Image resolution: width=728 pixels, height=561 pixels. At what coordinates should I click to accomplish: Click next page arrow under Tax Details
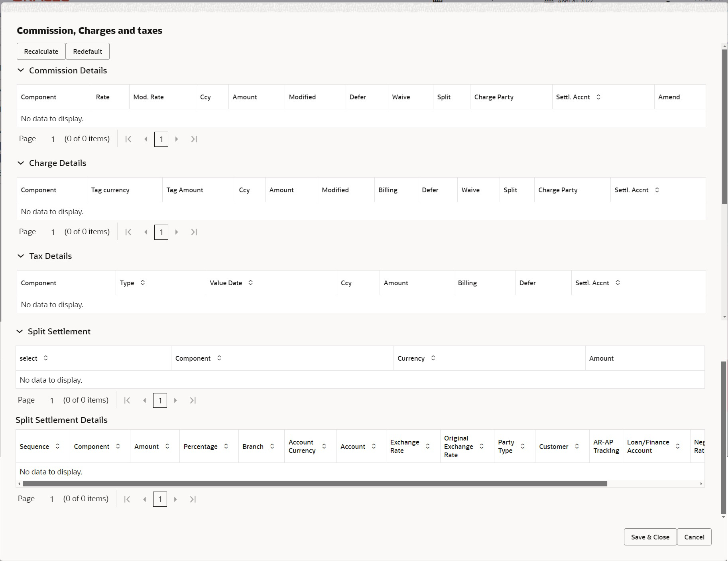pos(177,315)
